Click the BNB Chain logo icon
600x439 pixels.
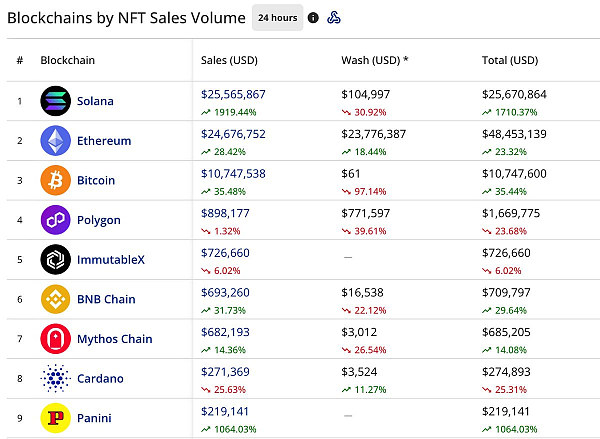click(x=54, y=299)
